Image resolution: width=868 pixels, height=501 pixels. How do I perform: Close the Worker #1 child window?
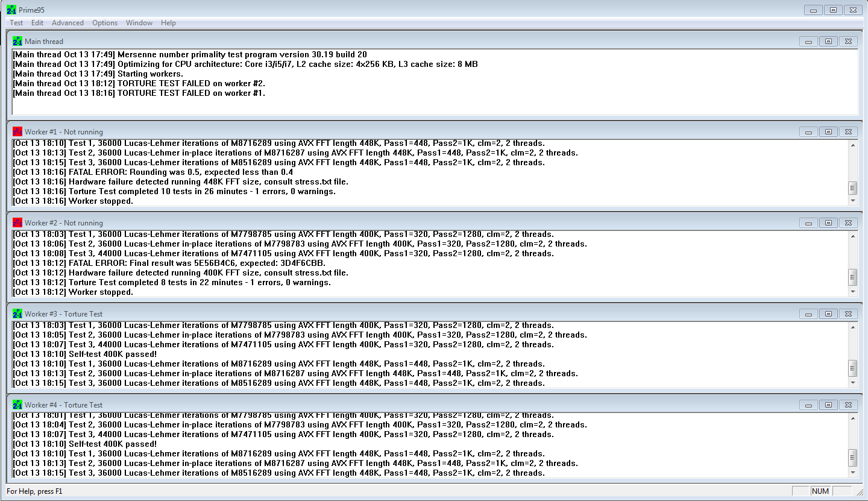[848, 132]
